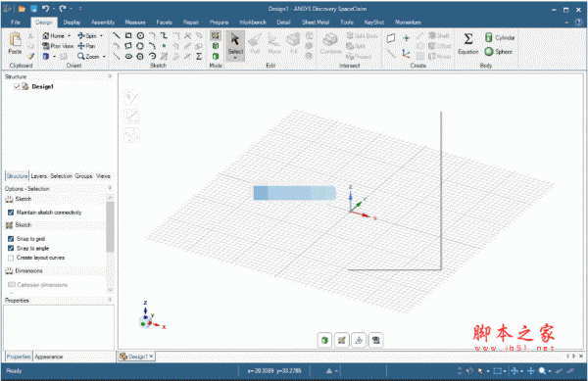The width and height of the screenshot is (588, 381).
Task: Open the Spin dropdown arrow
Action: (101, 36)
